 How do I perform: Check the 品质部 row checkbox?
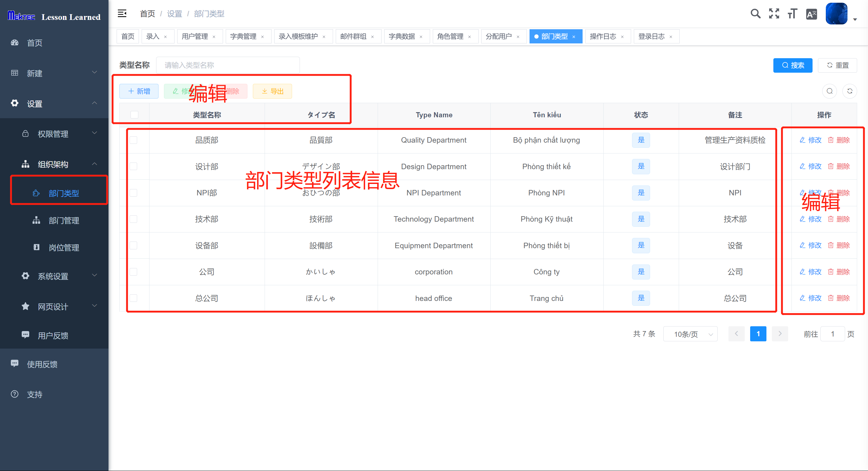[134, 140]
